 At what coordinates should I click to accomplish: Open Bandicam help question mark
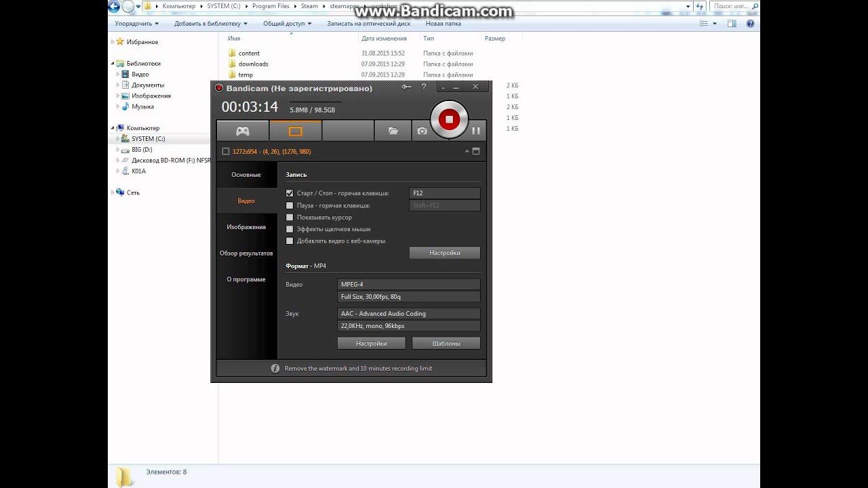point(424,87)
